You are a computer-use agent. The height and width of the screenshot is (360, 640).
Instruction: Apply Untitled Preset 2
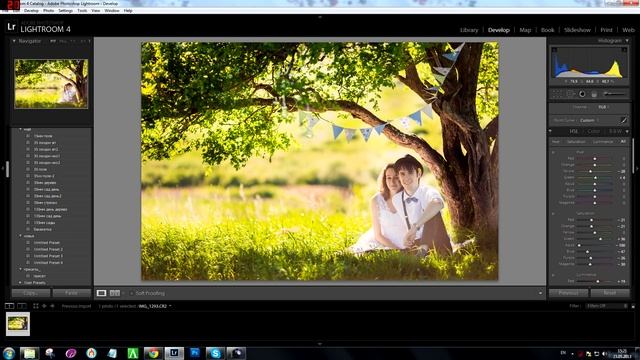[x=48, y=249]
